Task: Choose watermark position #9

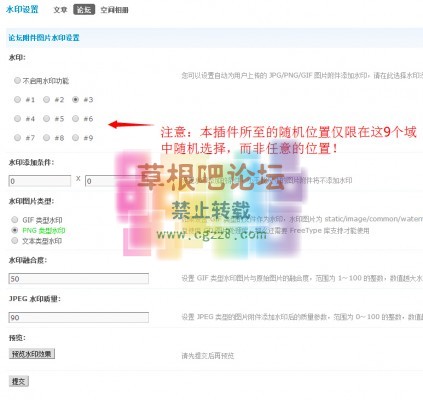Action: click(x=76, y=137)
